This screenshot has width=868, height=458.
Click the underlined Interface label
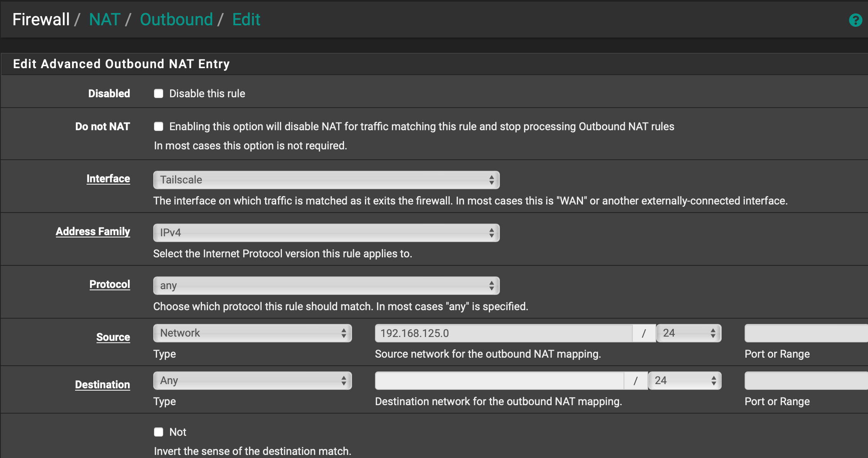(x=108, y=179)
